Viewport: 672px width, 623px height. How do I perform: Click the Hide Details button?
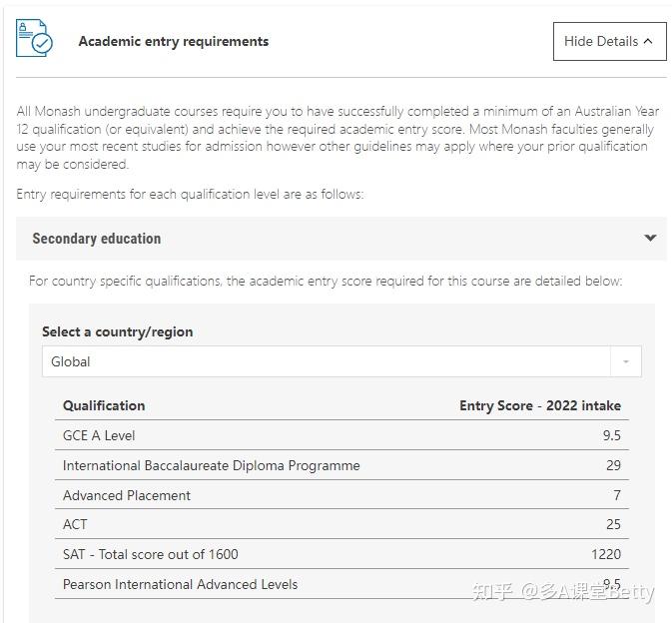coord(608,42)
